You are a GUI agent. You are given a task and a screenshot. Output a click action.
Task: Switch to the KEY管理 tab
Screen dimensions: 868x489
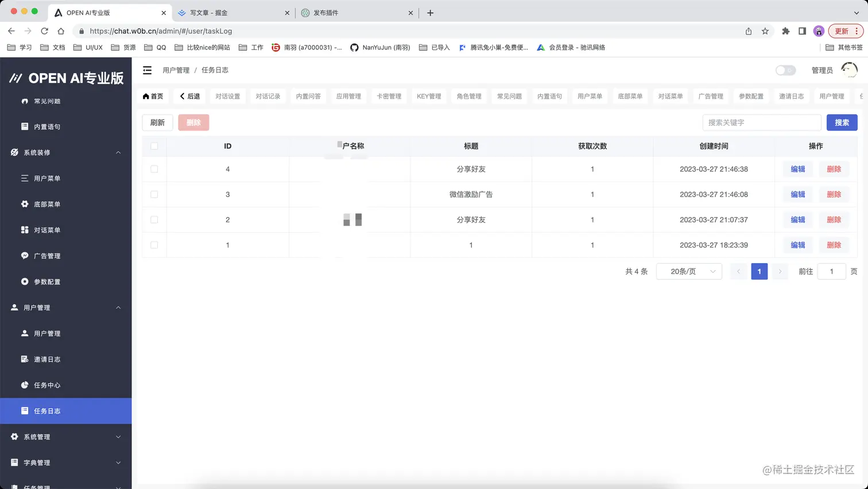click(428, 96)
